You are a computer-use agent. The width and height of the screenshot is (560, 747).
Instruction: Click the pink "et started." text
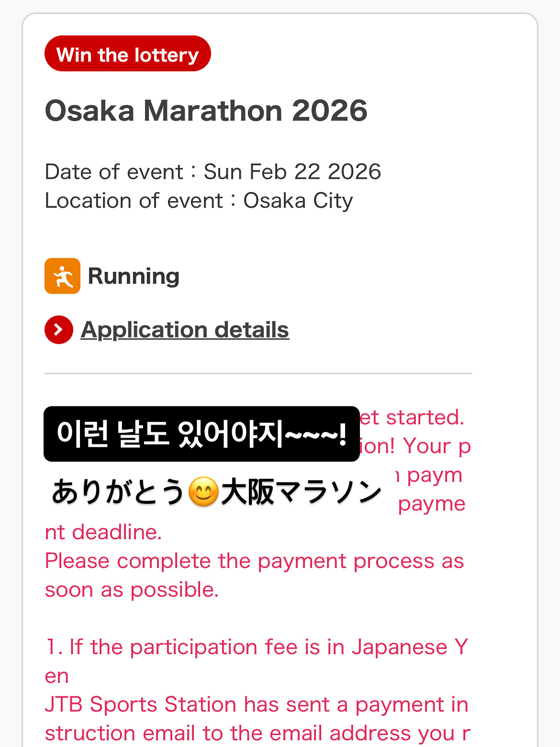pyautogui.click(x=412, y=417)
